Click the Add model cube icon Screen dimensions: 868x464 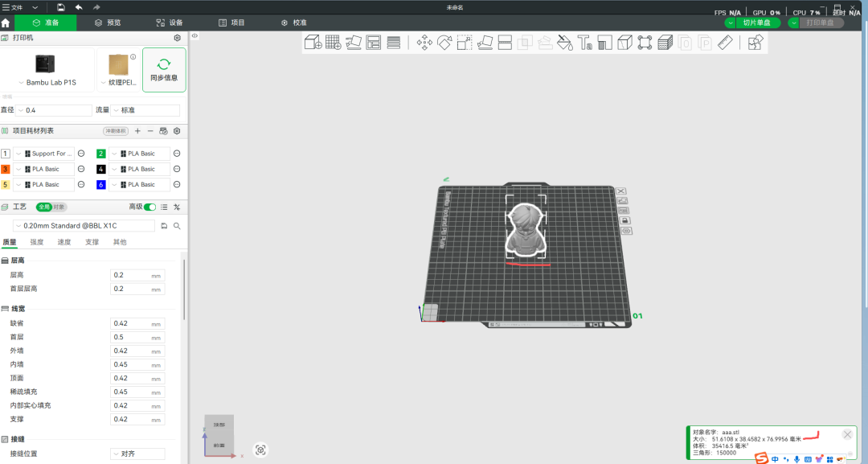(313, 42)
